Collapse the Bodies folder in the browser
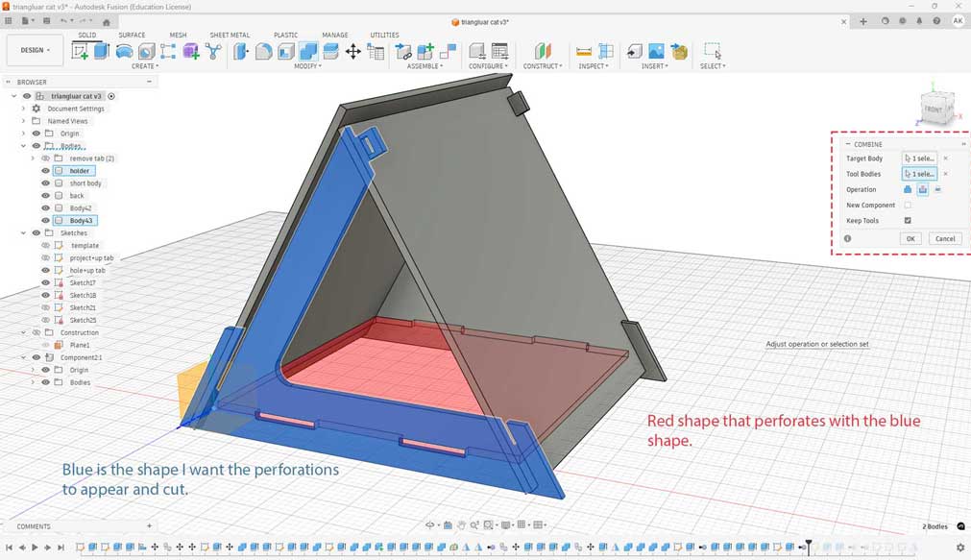This screenshot has width=971, height=560. tap(23, 145)
